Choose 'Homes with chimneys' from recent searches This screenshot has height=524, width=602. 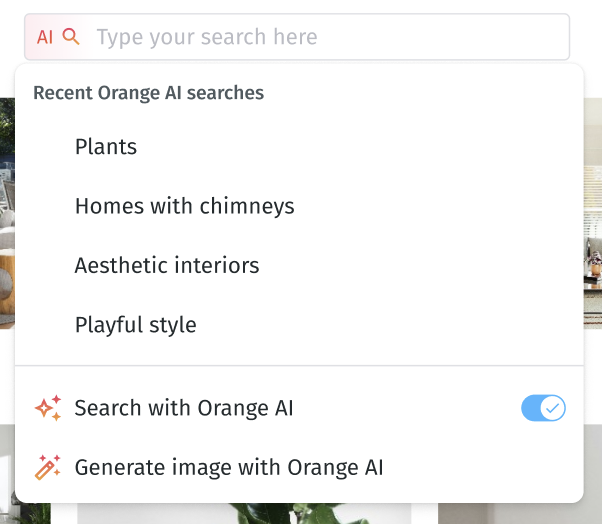coord(184,206)
